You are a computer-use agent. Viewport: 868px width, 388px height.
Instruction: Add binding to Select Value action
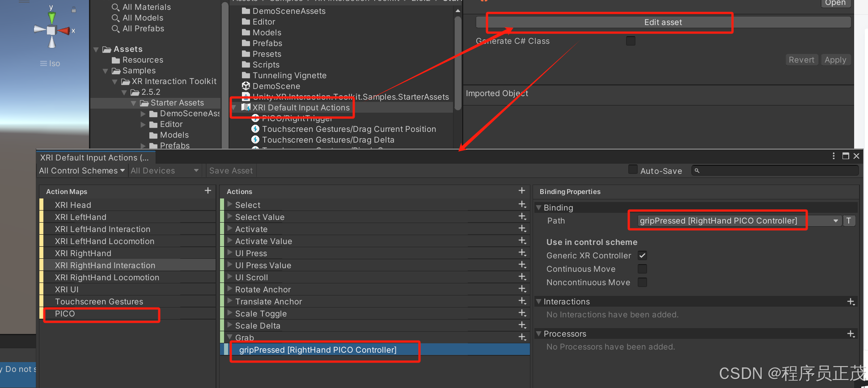coord(522,217)
